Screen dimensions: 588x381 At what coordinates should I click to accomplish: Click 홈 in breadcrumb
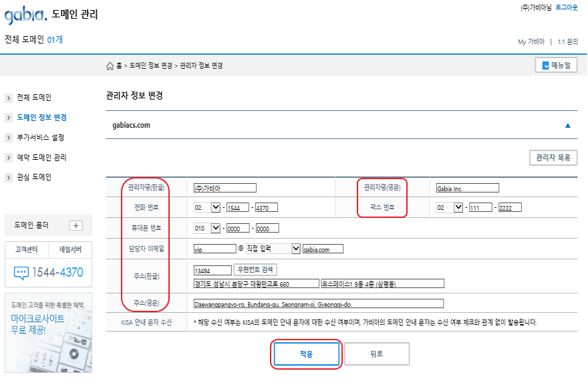(x=119, y=66)
